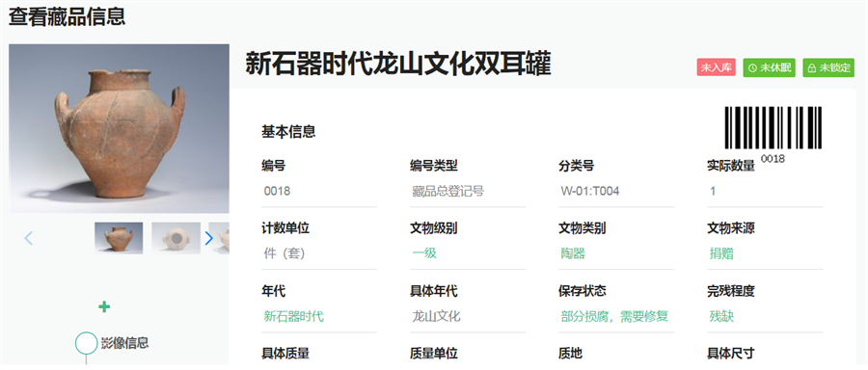Click the 具体尺寸 field label

pyautogui.click(x=731, y=353)
